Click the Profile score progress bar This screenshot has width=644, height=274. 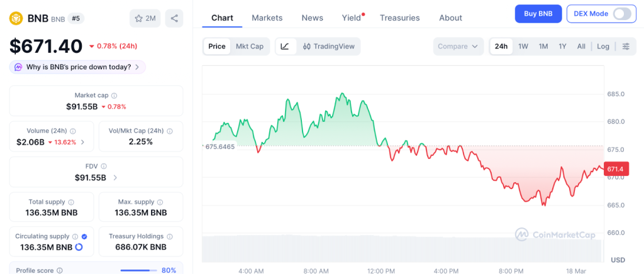click(x=139, y=270)
